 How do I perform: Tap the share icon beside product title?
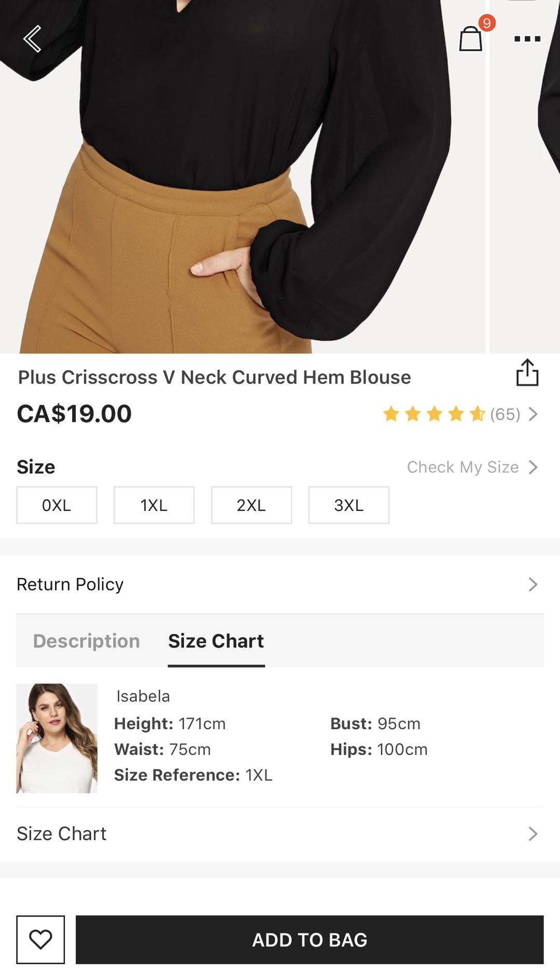coord(527,373)
